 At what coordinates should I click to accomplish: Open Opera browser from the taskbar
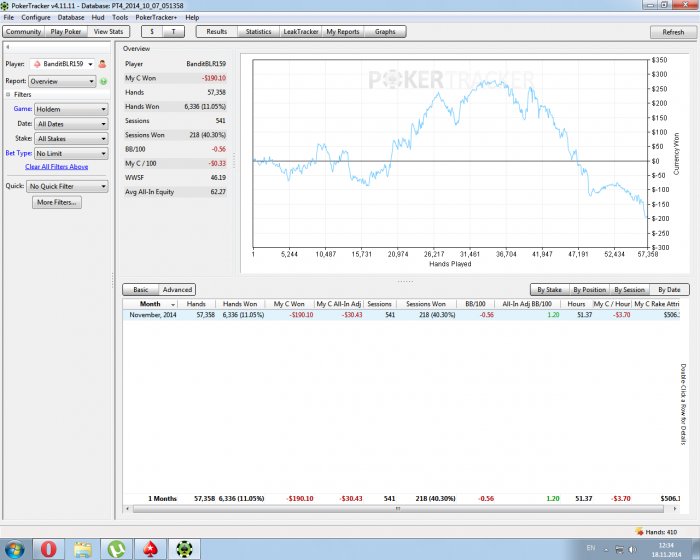pyautogui.click(x=48, y=548)
